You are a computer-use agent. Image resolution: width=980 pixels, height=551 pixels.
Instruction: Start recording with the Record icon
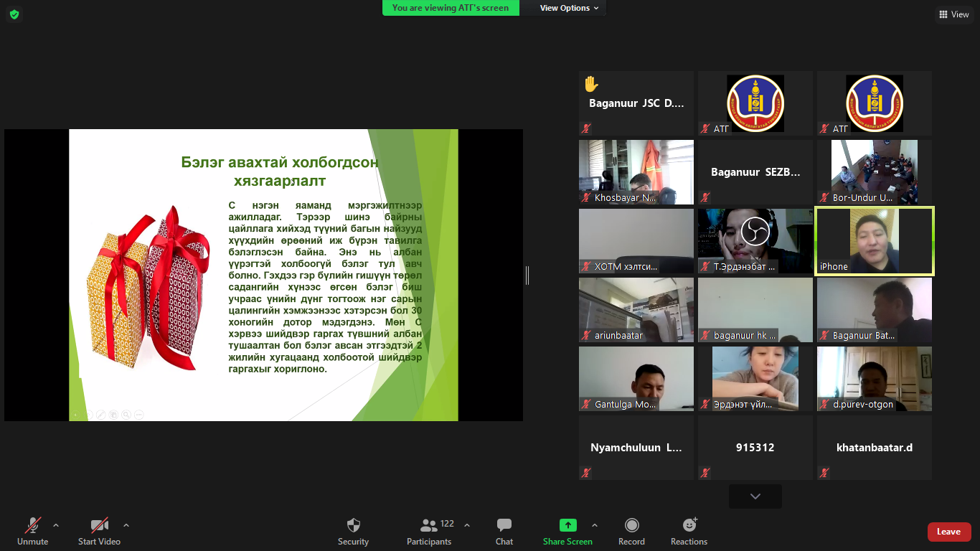(x=631, y=525)
